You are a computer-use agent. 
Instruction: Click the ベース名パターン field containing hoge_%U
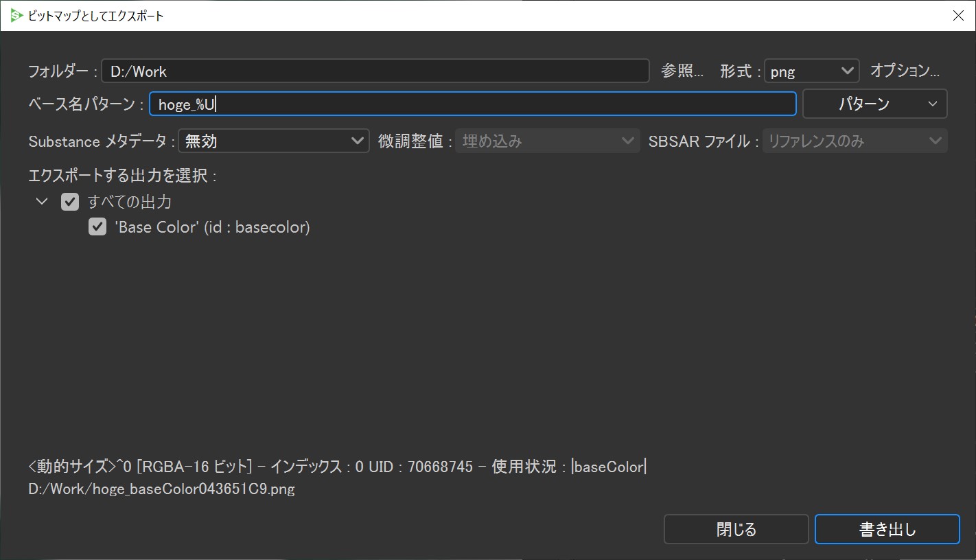(x=472, y=104)
